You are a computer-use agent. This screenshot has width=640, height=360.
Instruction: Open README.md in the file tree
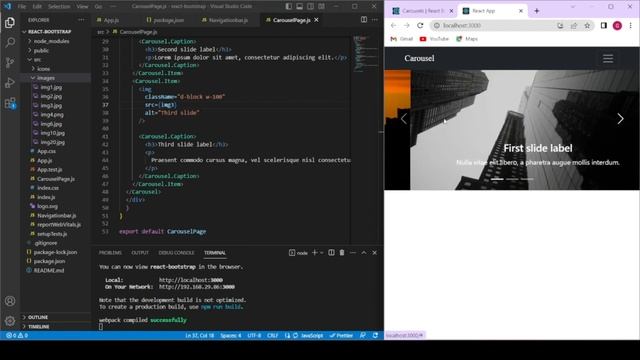pos(49,270)
